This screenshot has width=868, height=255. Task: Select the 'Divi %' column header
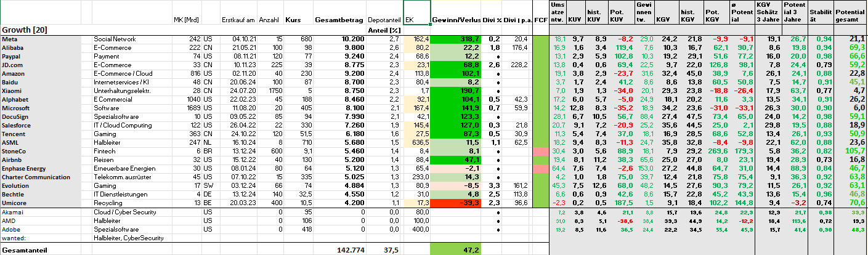(491, 20)
